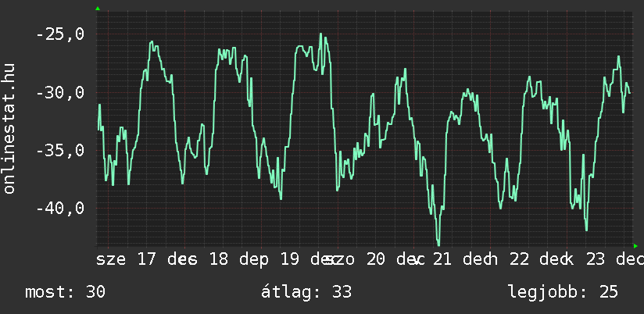Viewport: 644px width, 314px height.
Task: Open the onlinestat.hu vertical label
Action: (x=9, y=128)
